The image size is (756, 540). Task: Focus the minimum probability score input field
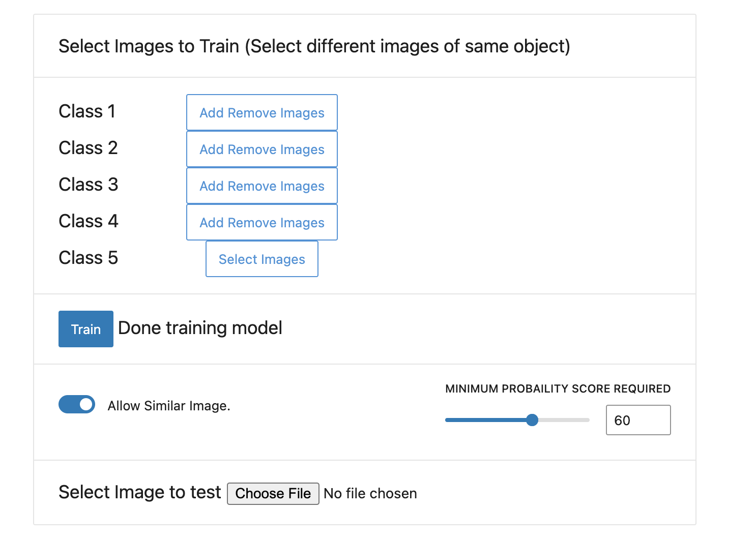click(x=638, y=420)
